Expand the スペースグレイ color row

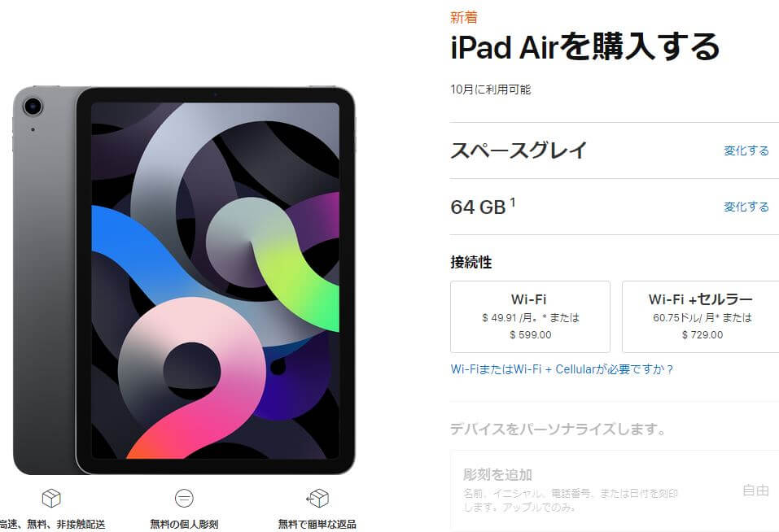coord(615,150)
